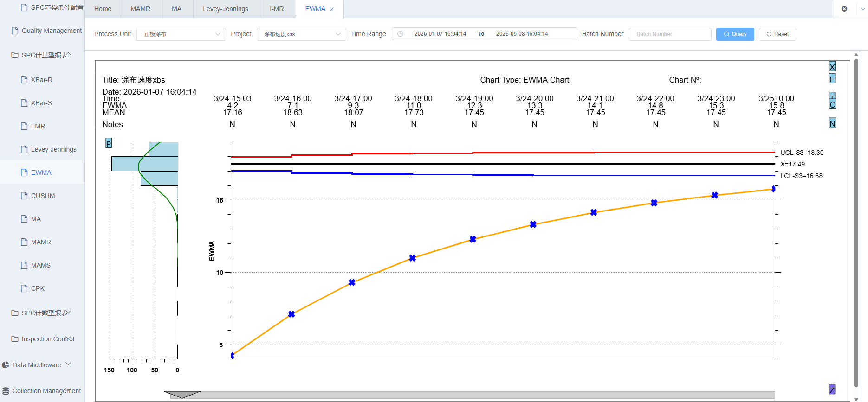This screenshot has height=402, width=868.
Task: Open MAMR in sidebar
Action: point(42,242)
